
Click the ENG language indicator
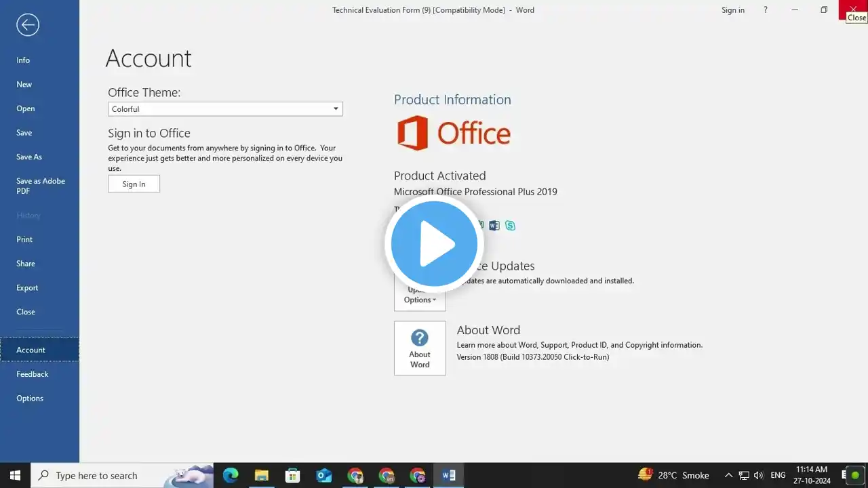[x=778, y=475]
